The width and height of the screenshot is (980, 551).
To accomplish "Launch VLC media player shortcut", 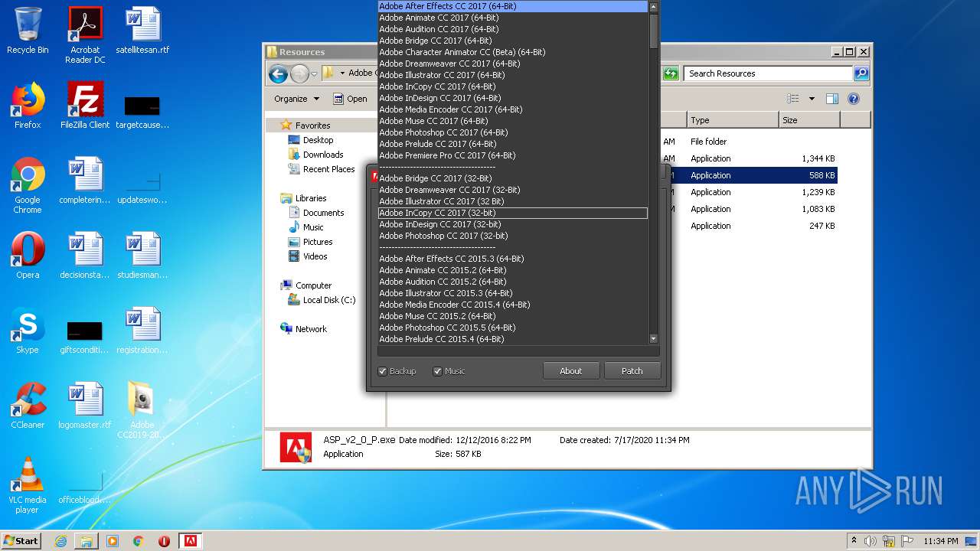I will click(28, 485).
